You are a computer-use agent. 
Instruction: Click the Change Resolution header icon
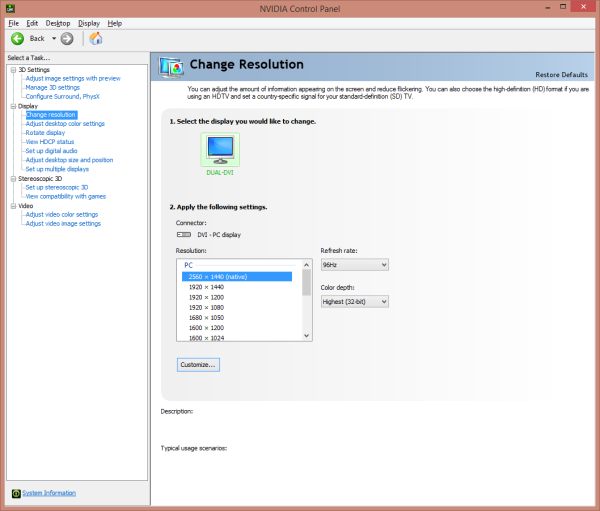pyautogui.click(x=171, y=67)
